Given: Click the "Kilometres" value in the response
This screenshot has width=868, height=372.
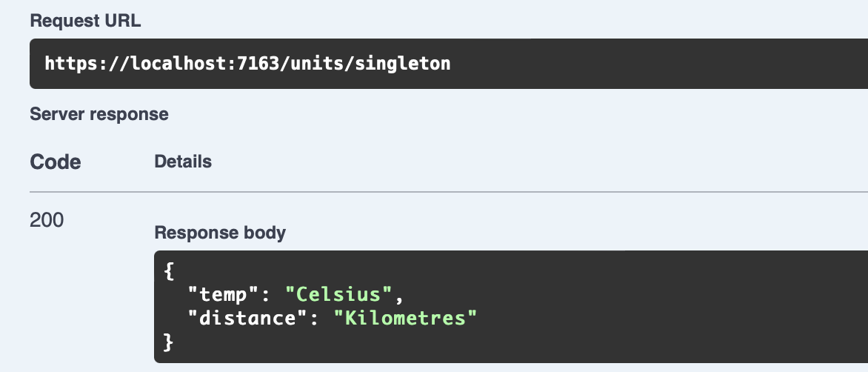Looking at the screenshot, I should pos(404,319).
